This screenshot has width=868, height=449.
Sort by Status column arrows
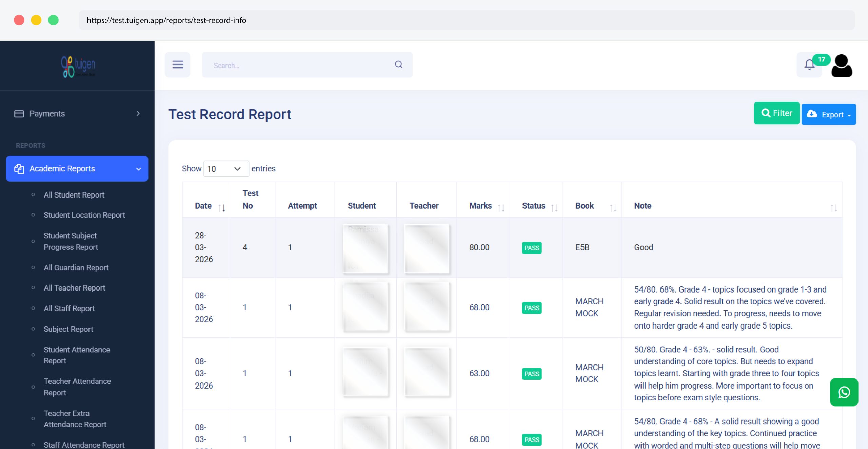click(x=554, y=207)
